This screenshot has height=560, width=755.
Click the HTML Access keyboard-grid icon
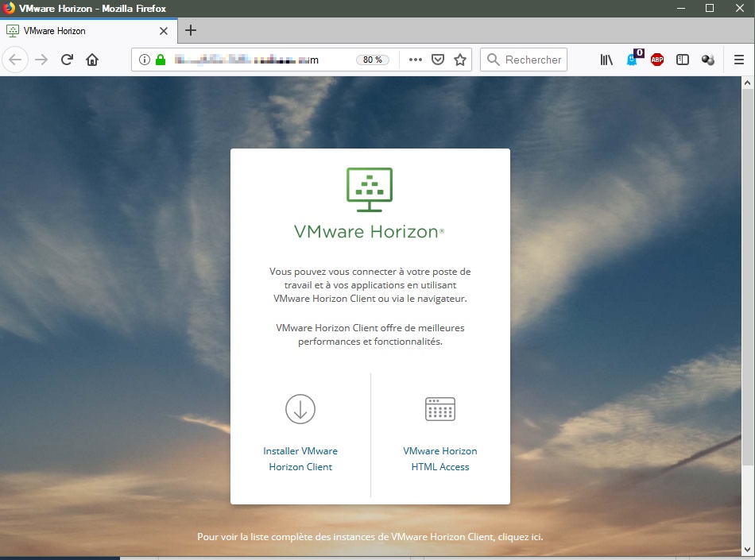point(440,409)
